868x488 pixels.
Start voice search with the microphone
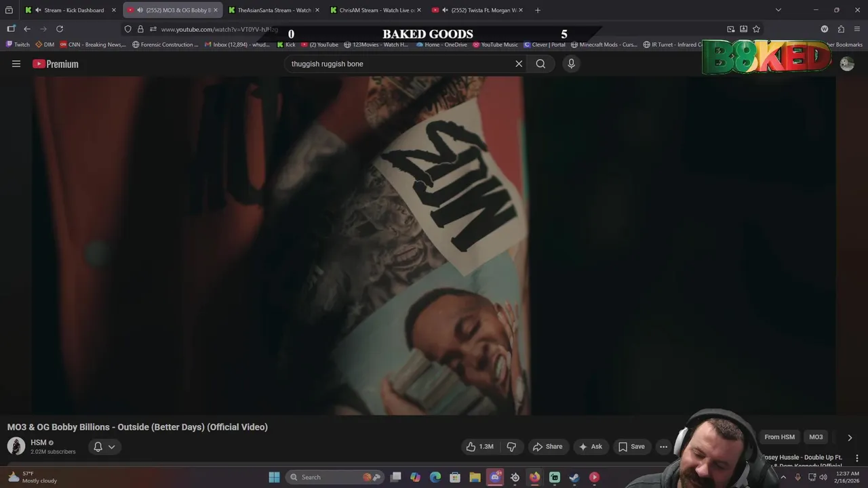tap(571, 64)
